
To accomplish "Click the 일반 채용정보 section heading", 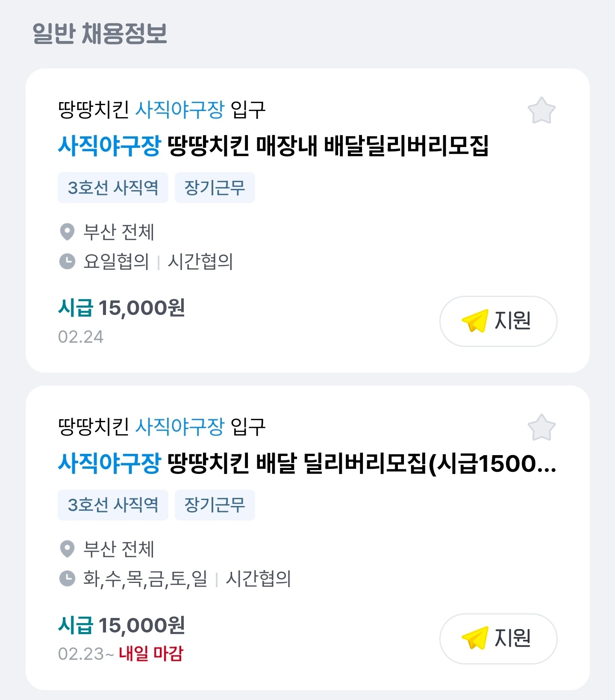I will click(100, 34).
